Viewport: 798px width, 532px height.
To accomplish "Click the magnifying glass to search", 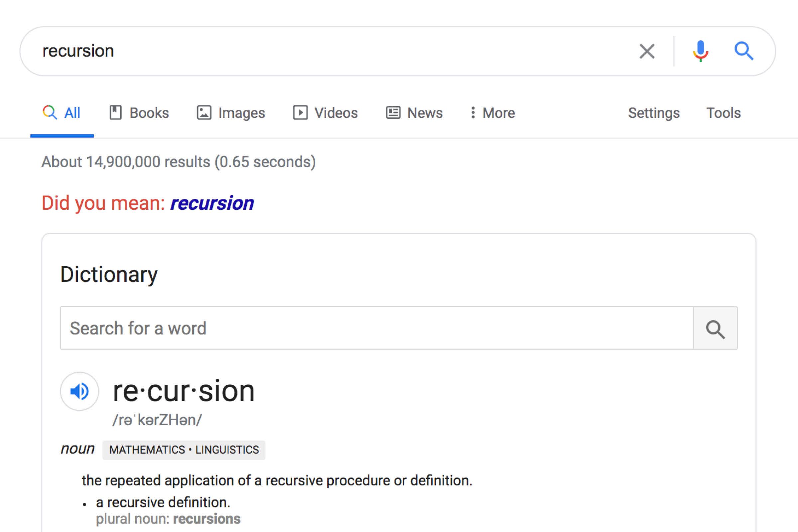I will point(744,51).
